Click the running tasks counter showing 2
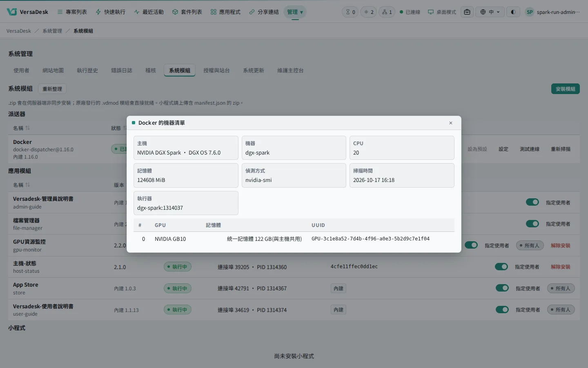Viewport: 588px width, 368px height. click(369, 12)
